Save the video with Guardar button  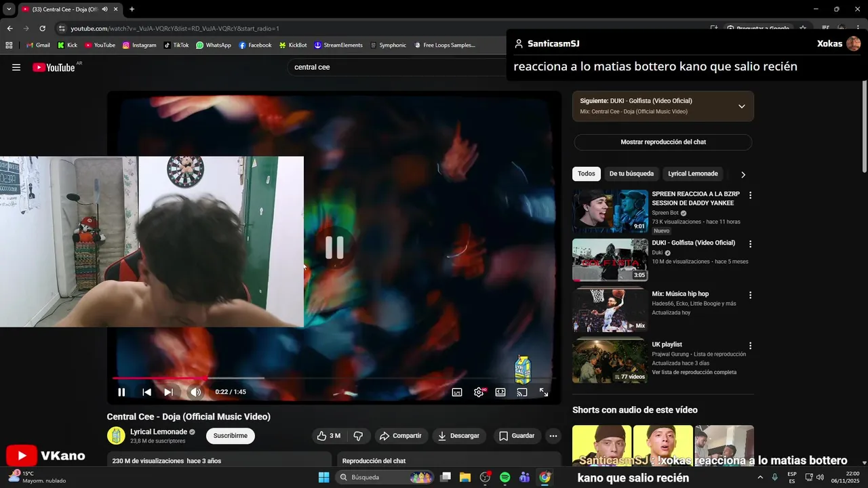pyautogui.click(x=517, y=436)
